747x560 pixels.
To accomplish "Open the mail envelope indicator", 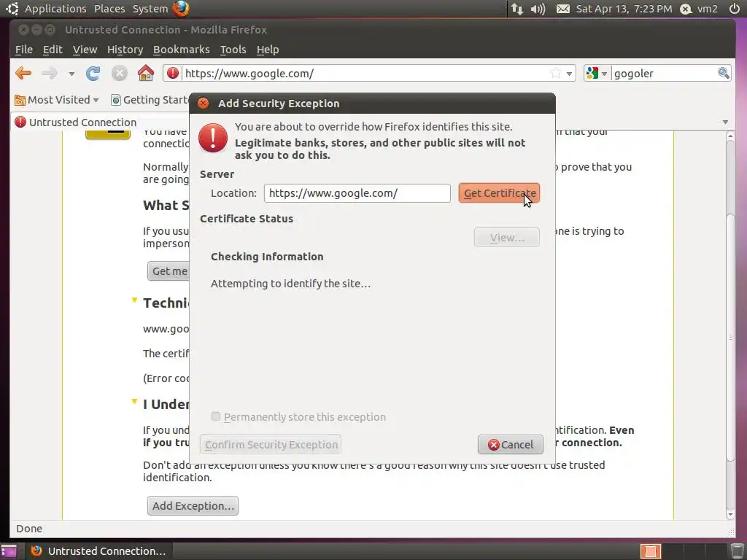I will point(563,9).
